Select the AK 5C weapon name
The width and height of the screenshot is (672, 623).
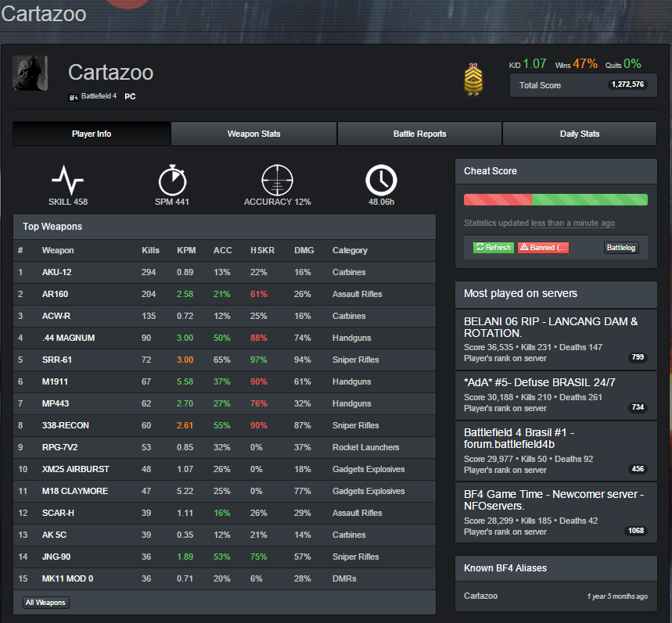coord(54,535)
